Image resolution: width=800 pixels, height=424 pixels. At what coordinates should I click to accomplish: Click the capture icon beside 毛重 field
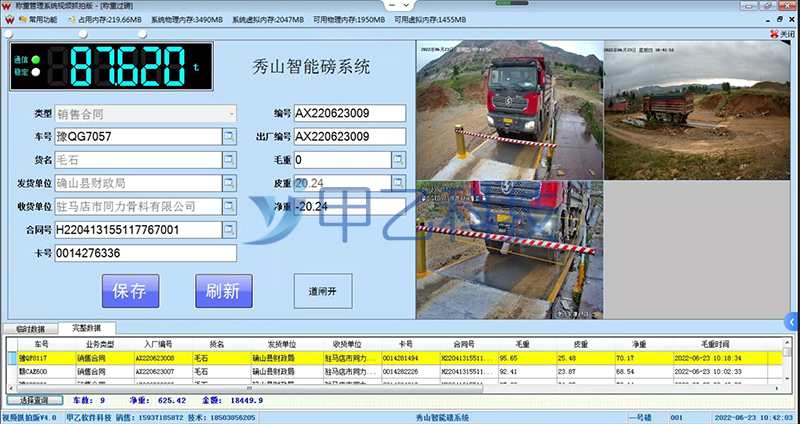coord(398,160)
